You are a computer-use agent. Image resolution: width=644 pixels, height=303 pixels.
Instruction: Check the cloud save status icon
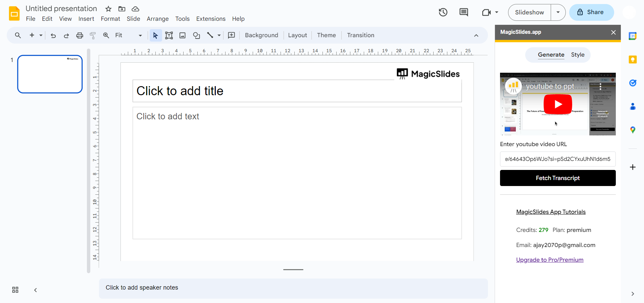[x=135, y=9]
